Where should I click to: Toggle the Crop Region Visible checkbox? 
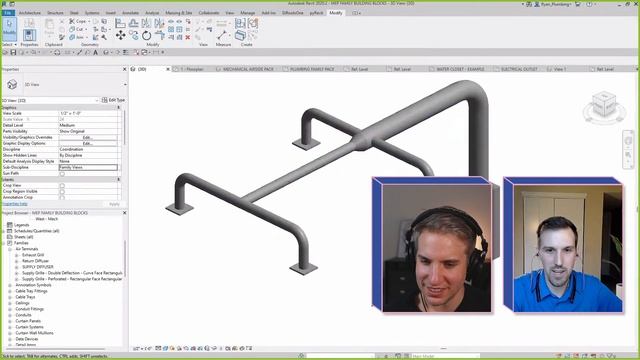(x=62, y=191)
